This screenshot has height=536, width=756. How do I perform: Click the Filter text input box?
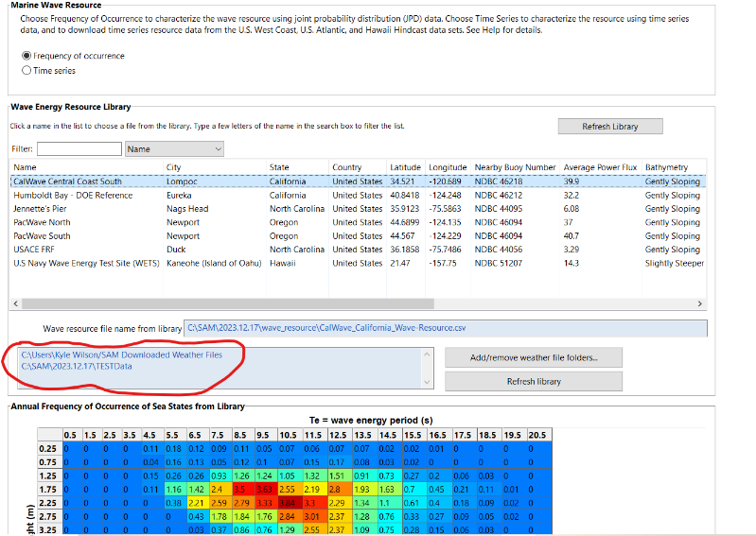pos(79,149)
